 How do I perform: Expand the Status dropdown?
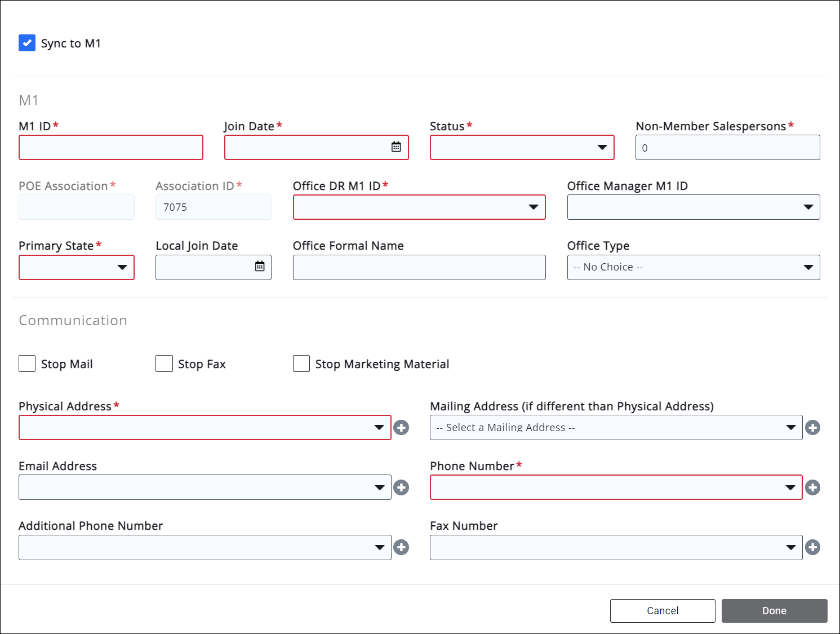click(522, 148)
